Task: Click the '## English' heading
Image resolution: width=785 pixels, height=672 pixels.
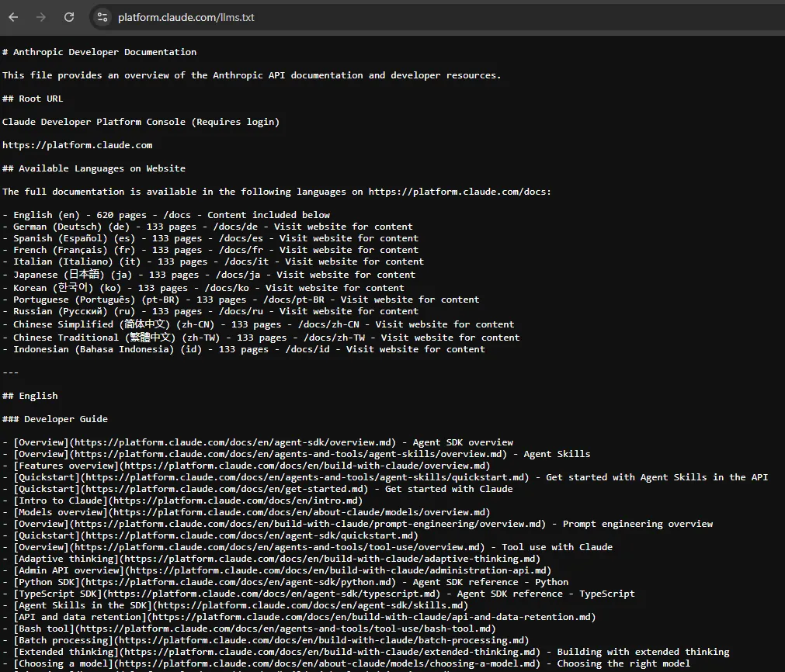Action: click(x=30, y=396)
